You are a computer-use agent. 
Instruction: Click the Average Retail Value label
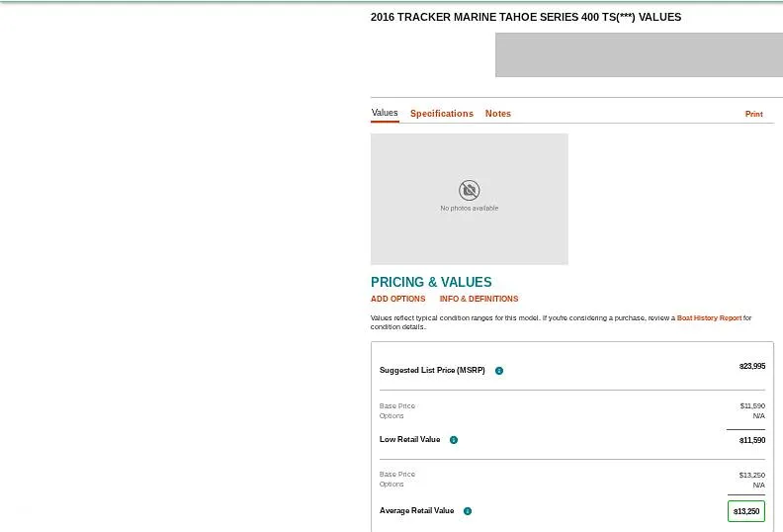pyautogui.click(x=416, y=511)
